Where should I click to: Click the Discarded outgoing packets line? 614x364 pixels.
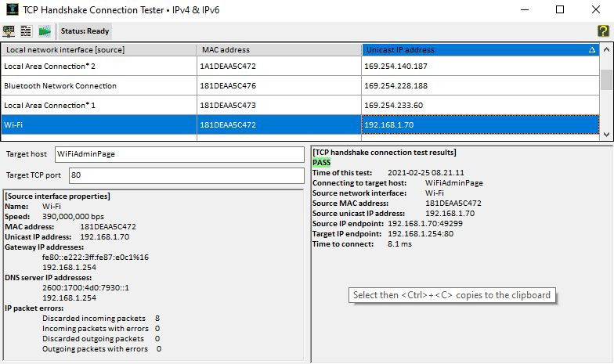pos(101,338)
